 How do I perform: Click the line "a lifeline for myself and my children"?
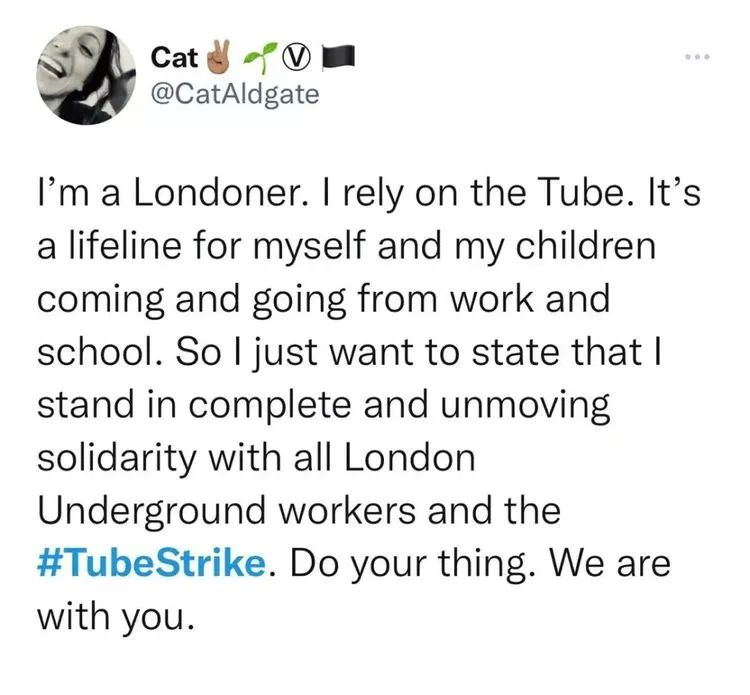coord(346,246)
